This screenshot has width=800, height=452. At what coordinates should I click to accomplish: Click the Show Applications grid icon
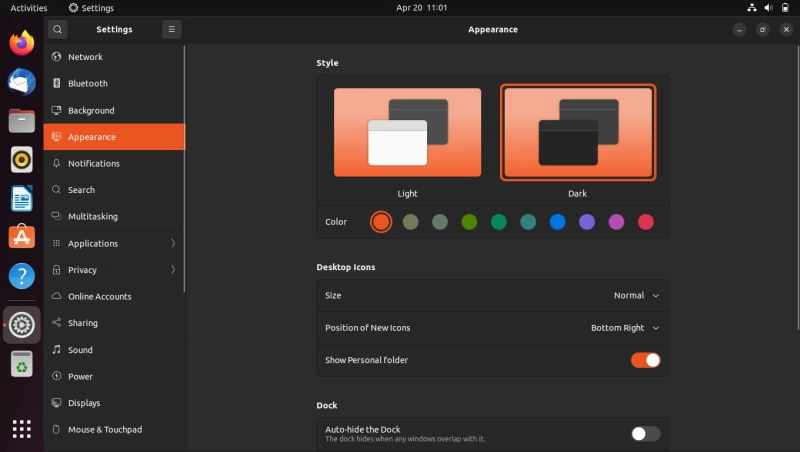(x=21, y=429)
